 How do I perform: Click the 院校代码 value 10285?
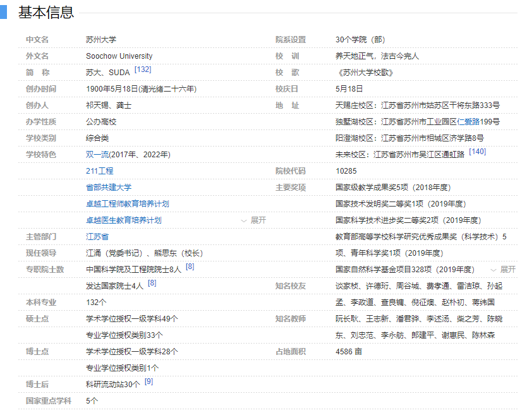pos(346,171)
